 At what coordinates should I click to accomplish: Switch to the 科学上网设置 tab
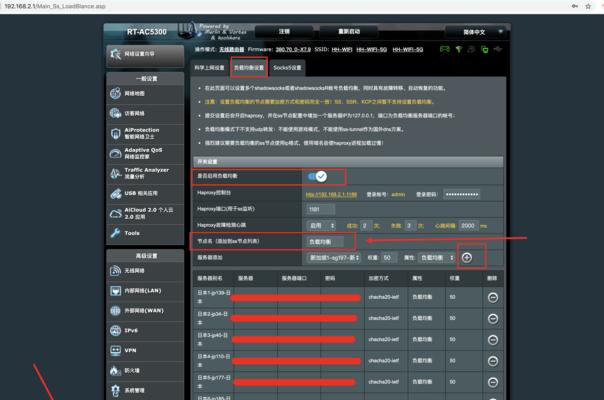pos(209,68)
